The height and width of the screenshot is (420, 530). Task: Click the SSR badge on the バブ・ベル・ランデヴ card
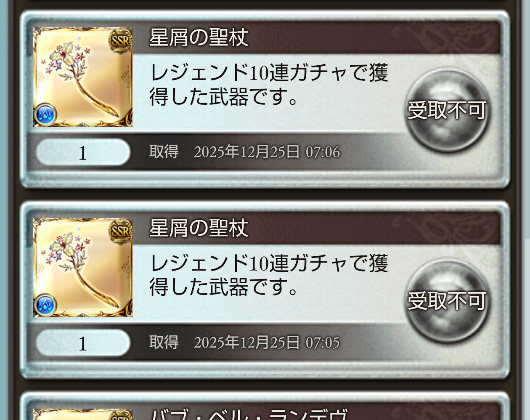[x=121, y=416]
